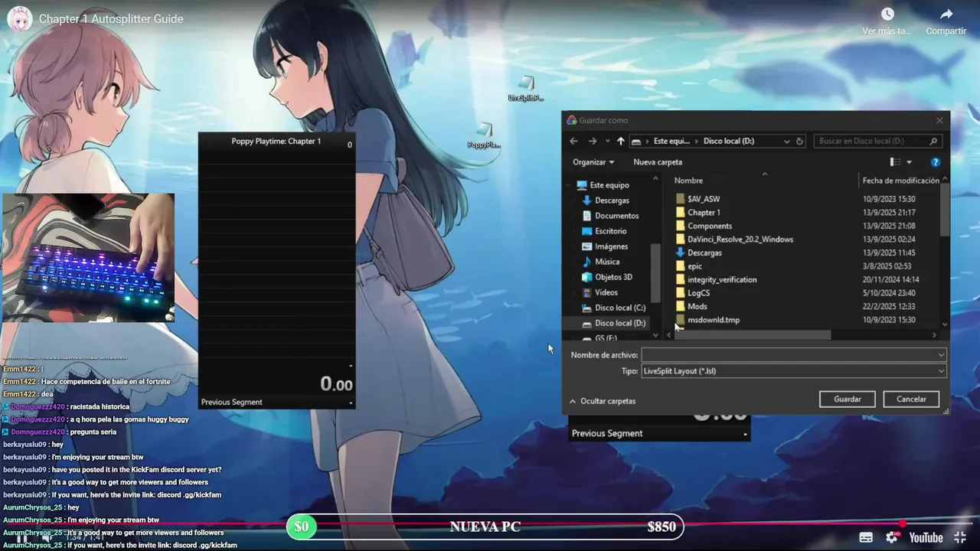The image size is (980, 551).
Task: Open the Nombre de archivo dropdown arrow
Action: [941, 355]
